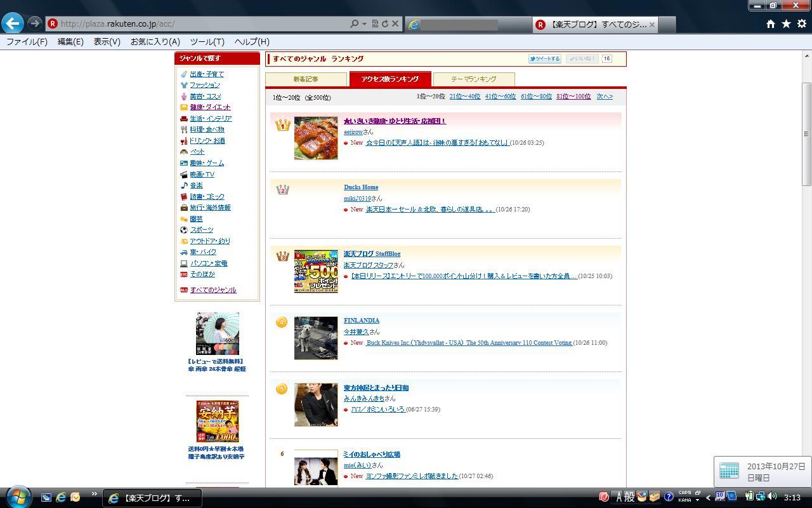Click the IME help question mark icon
Viewport: 812px width, 508px height.
pyautogui.click(x=668, y=497)
